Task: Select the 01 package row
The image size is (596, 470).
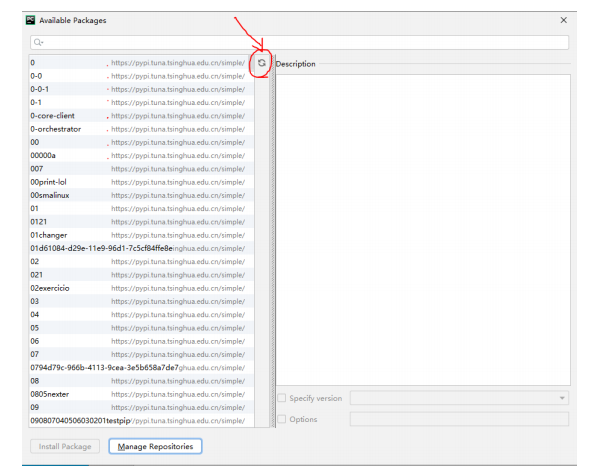Action: click(x=141, y=209)
